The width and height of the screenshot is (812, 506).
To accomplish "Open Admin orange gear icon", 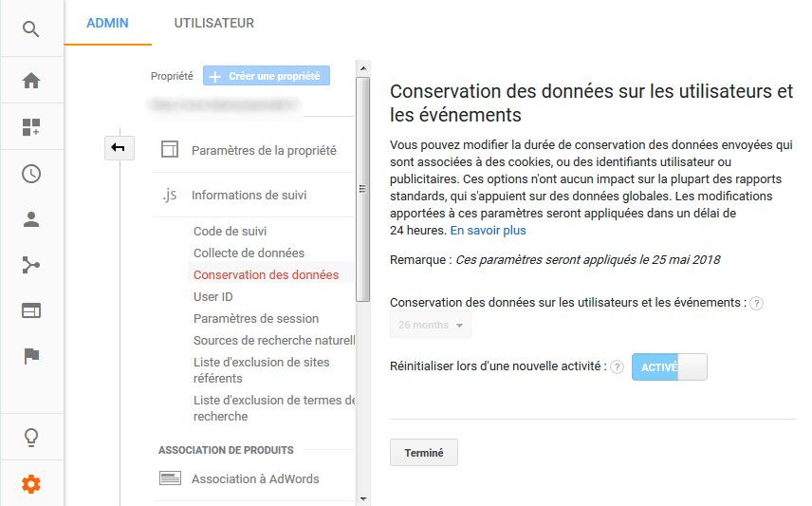I will click(31, 484).
